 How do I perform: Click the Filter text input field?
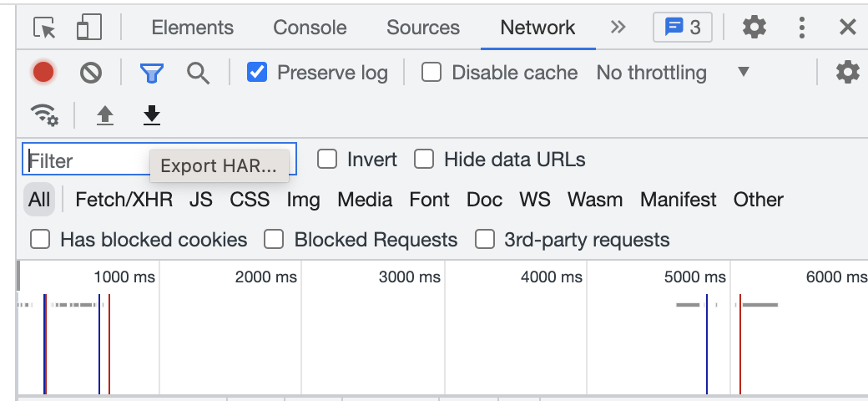pyautogui.click(x=83, y=160)
